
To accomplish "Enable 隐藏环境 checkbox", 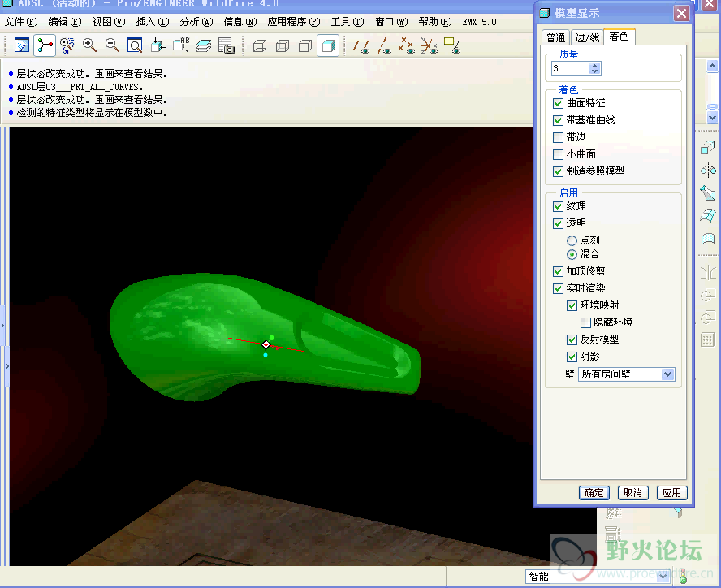I will click(x=586, y=322).
